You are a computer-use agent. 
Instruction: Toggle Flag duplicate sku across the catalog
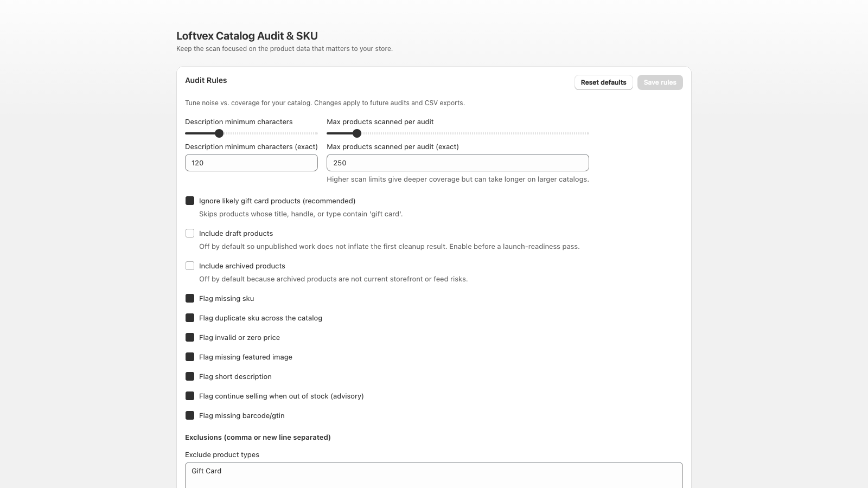click(190, 318)
